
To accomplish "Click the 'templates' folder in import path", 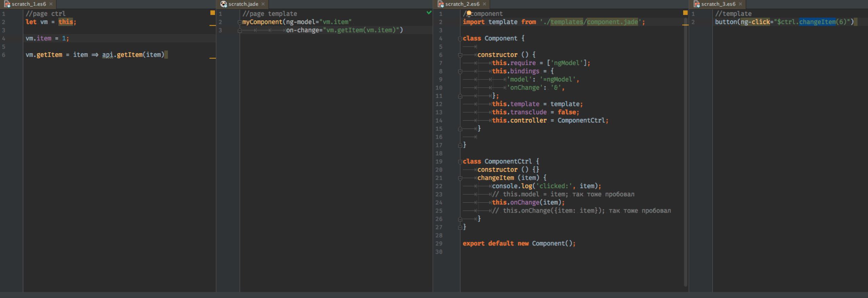I will tap(567, 22).
